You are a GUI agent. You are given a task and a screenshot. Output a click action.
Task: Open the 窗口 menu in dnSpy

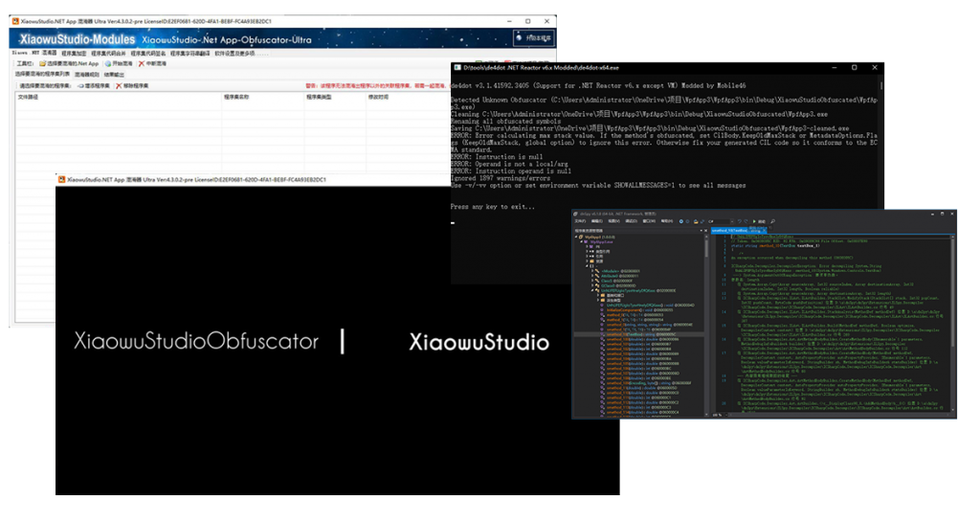650,221
